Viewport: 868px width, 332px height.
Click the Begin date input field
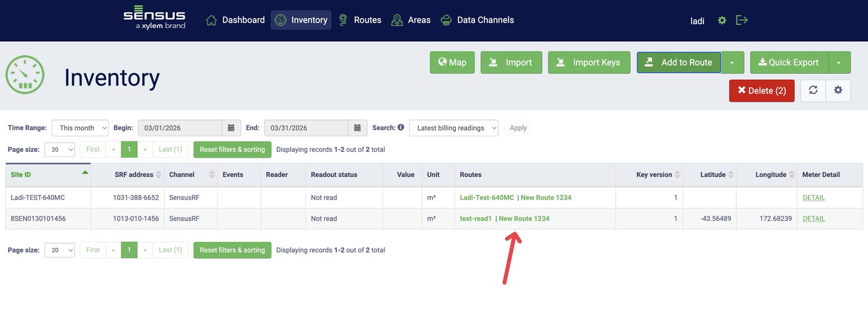click(180, 128)
